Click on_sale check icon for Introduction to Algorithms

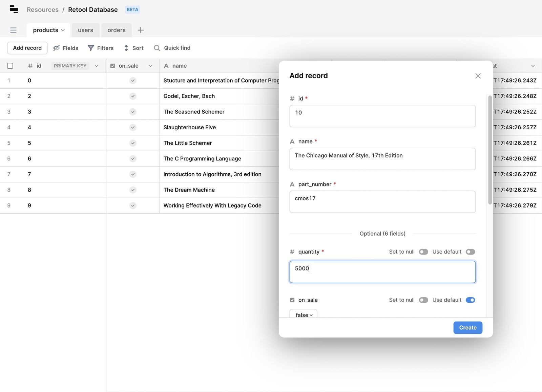tap(133, 174)
